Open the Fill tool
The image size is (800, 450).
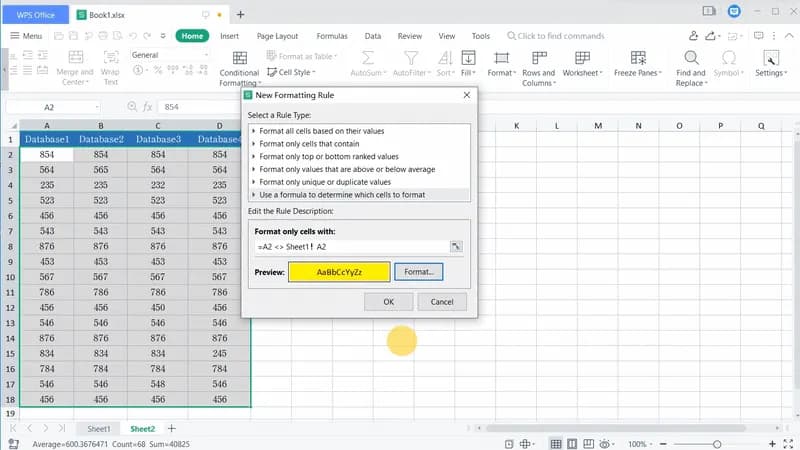click(468, 63)
